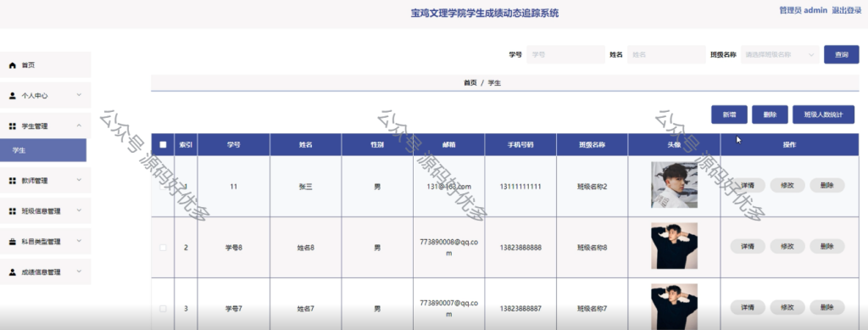Open the 首页 sidebar menu item
Viewport: 868px width, 330px height.
point(46,64)
